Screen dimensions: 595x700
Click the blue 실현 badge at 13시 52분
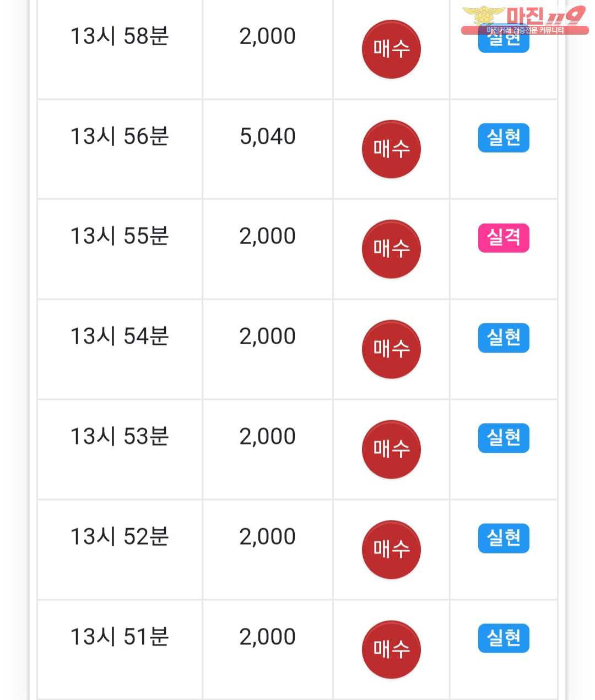(x=504, y=538)
